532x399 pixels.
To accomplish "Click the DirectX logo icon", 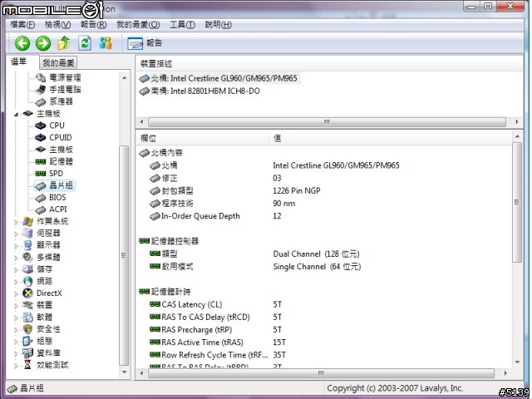I will pyautogui.click(x=27, y=293).
